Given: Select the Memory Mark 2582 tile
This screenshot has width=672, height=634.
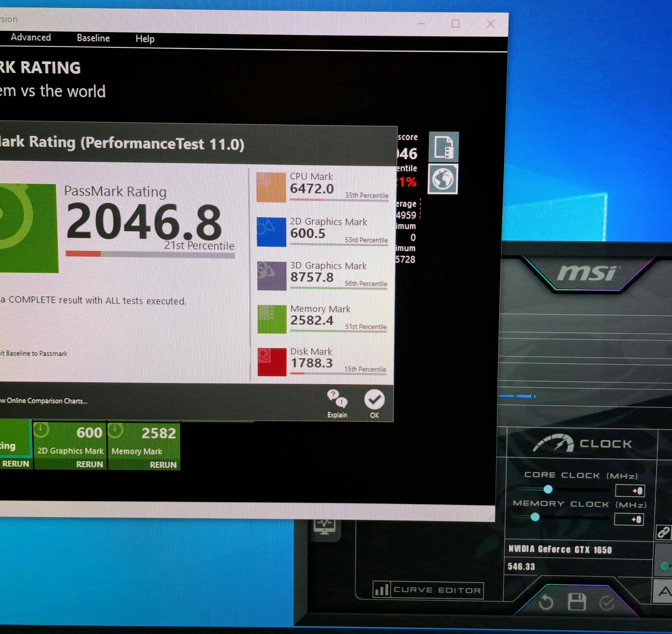Looking at the screenshot, I should [x=144, y=446].
